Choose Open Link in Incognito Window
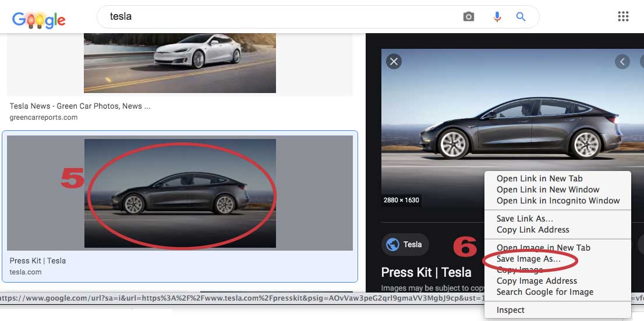 [x=558, y=201]
